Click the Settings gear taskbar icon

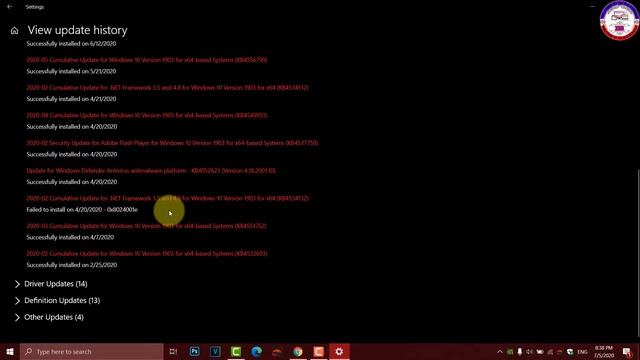click(x=339, y=351)
